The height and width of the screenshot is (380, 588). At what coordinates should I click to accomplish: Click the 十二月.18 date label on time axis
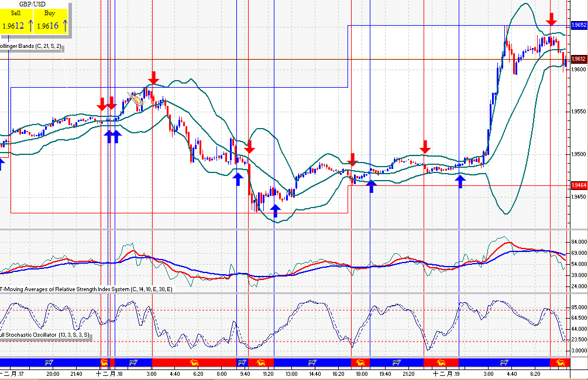[x=109, y=374]
